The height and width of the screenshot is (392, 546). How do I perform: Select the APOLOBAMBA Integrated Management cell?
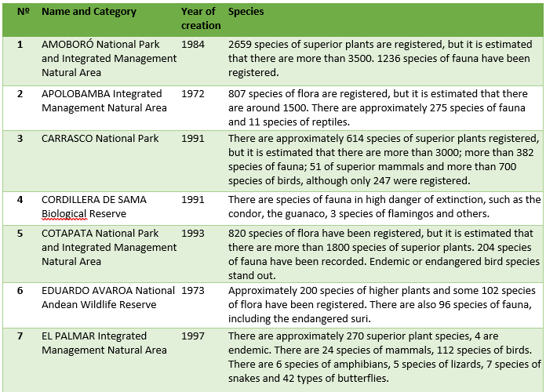(104, 101)
